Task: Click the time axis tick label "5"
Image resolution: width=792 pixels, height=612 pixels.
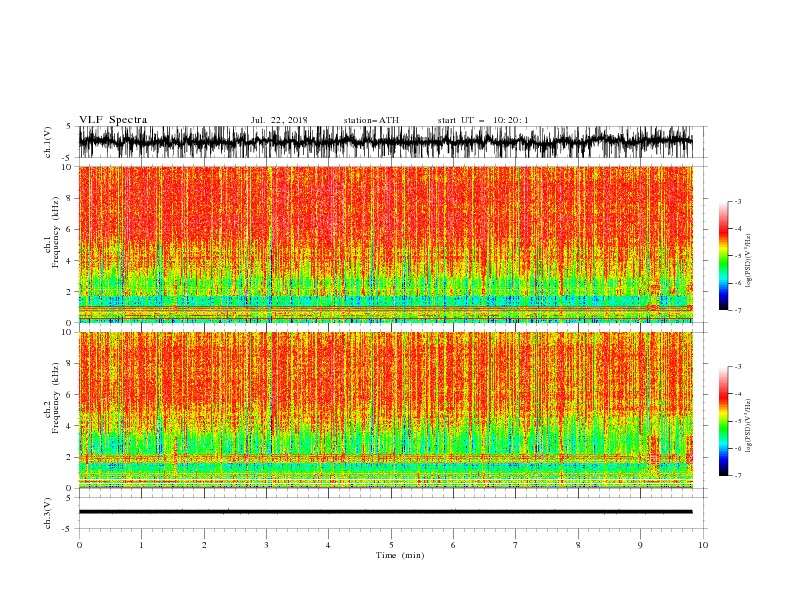Action: point(391,545)
